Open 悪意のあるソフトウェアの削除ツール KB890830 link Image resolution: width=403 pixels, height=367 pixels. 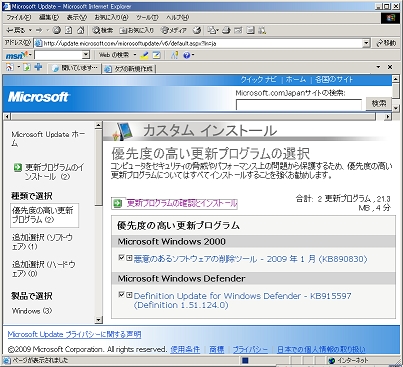tap(250, 259)
